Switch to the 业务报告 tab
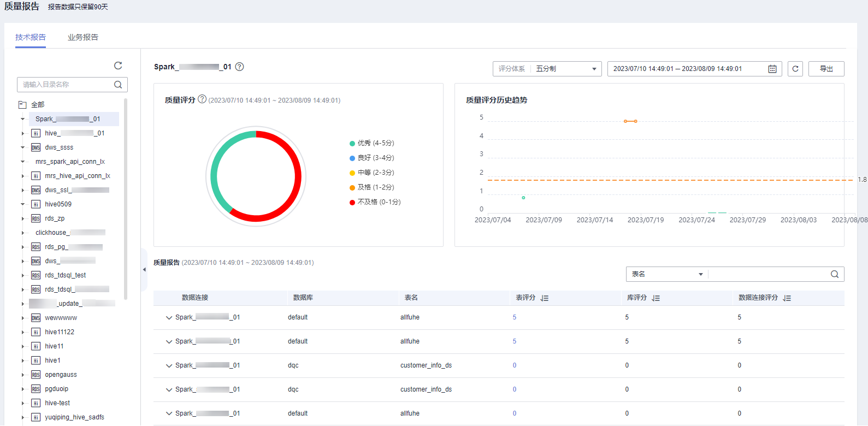The height and width of the screenshot is (426, 868). tap(83, 37)
